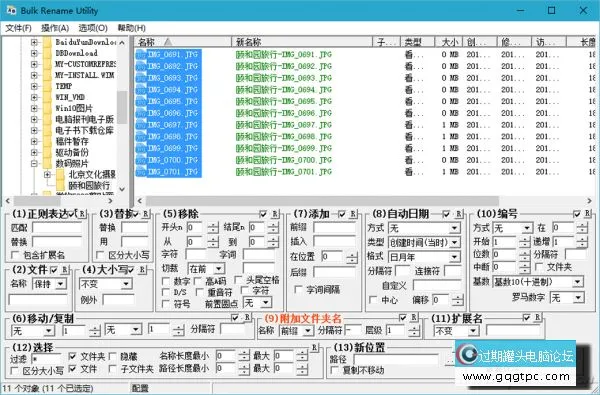Click the reset R button of 大小写 panel
Viewport: 600px width, 395px height.
pos(142,269)
